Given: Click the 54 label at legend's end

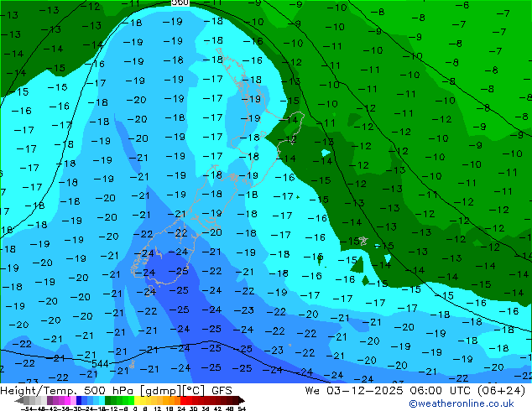Looking at the screenshot, I should click(x=242, y=408).
